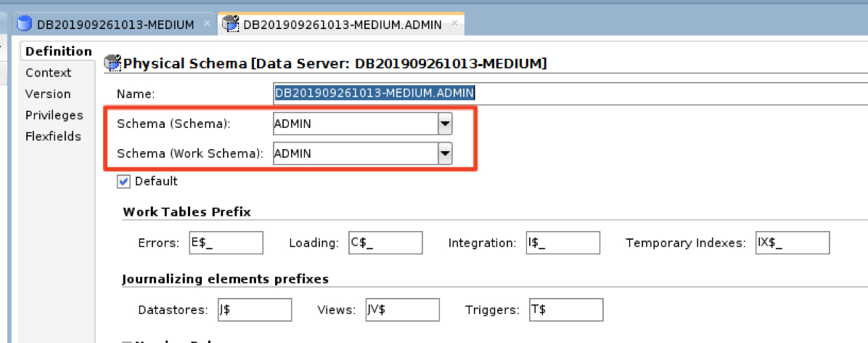
Task: Click the Errors prefix field
Action: 226,243
